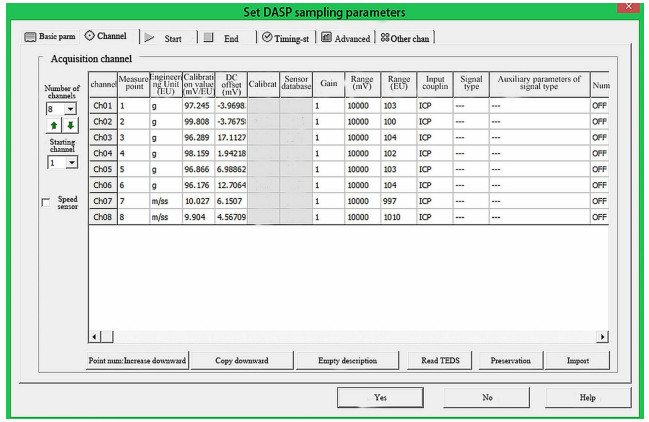Open the Advanced tab
The width and height of the screenshot is (649, 422).
pyautogui.click(x=346, y=38)
